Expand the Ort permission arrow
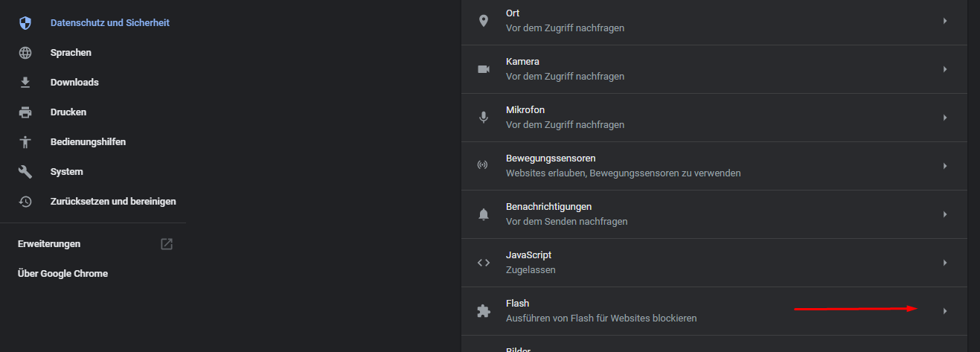The width and height of the screenshot is (980, 352). pyautogui.click(x=945, y=21)
